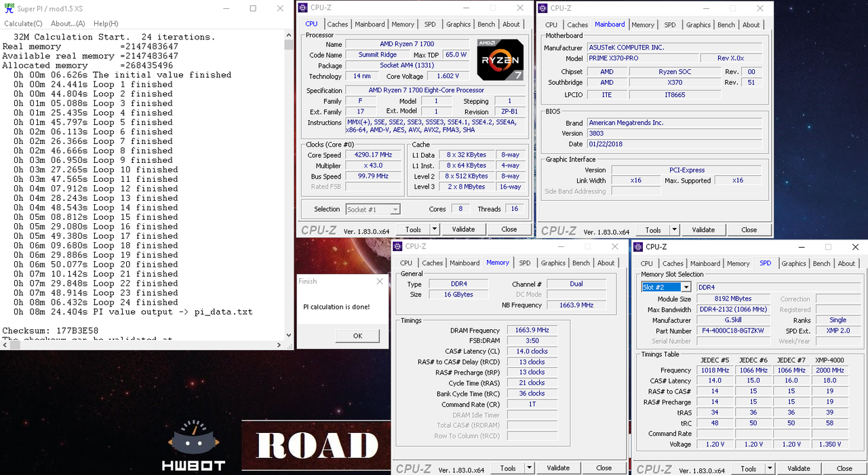Viewport: 868px width, 475px height.
Task: Click the CAS# Latency 14.0 clocks field
Action: coord(532,351)
